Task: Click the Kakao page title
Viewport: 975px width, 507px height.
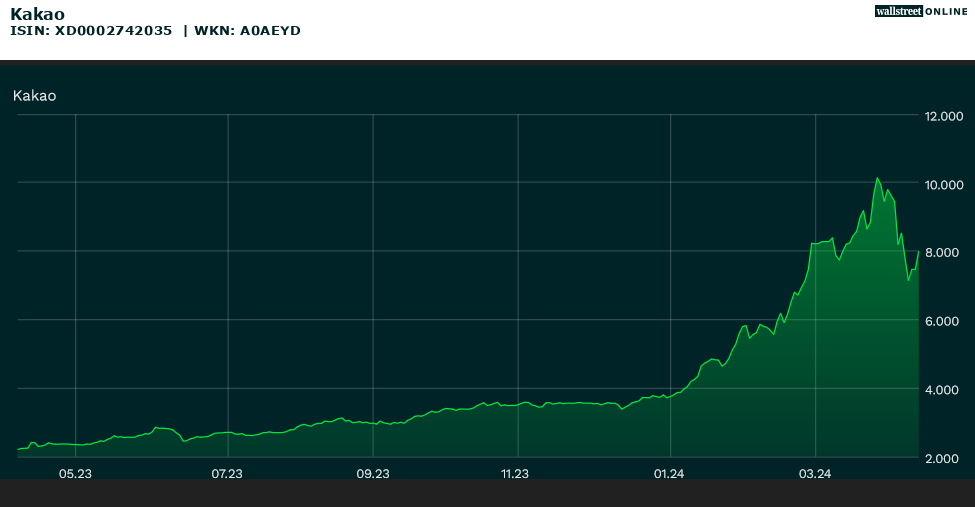Action: [37, 14]
